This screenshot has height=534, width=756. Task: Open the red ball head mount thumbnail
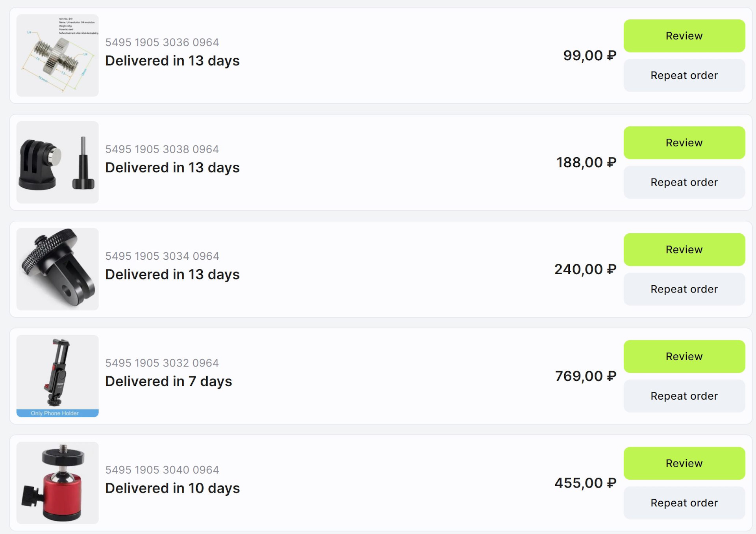pos(57,483)
